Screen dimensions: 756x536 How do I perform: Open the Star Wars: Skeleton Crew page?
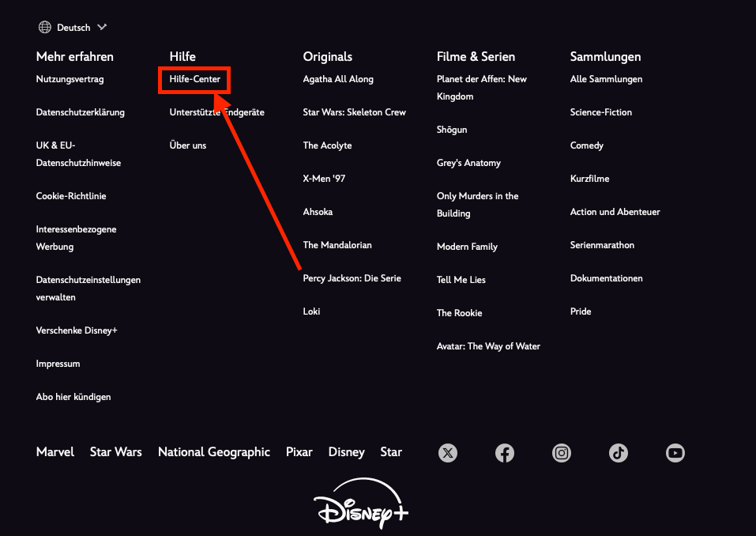[354, 111]
